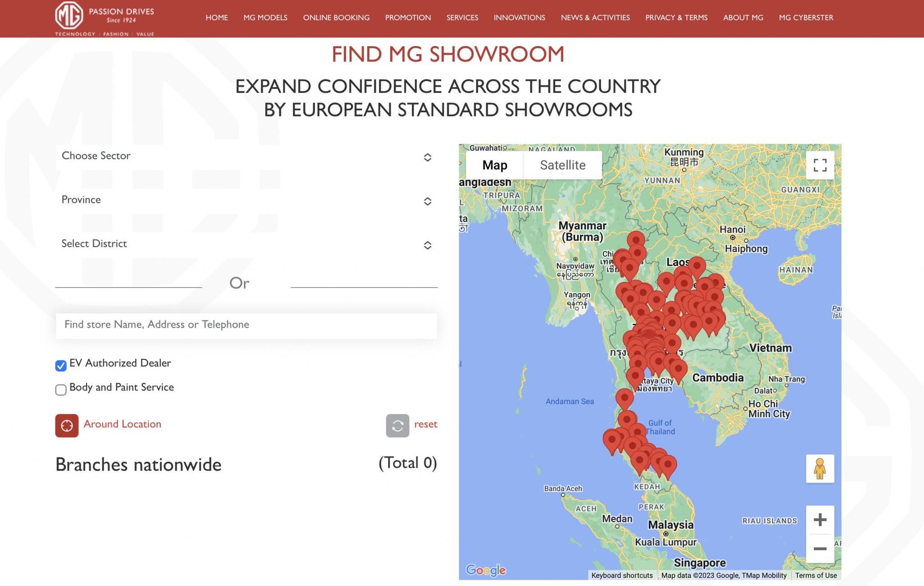Screen dimensions: 924x586
Task: Open the SERVICES menu item
Action: coord(462,18)
